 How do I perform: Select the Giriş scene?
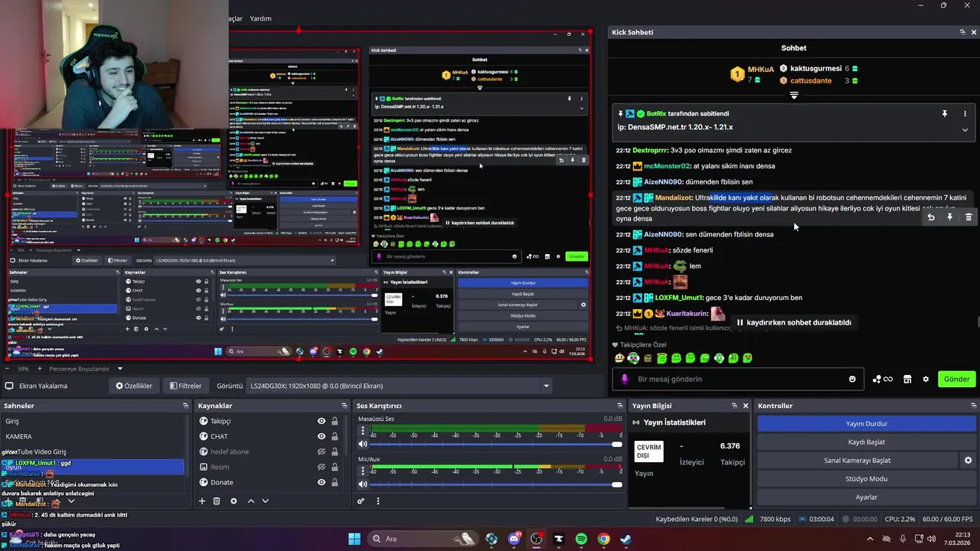point(93,421)
